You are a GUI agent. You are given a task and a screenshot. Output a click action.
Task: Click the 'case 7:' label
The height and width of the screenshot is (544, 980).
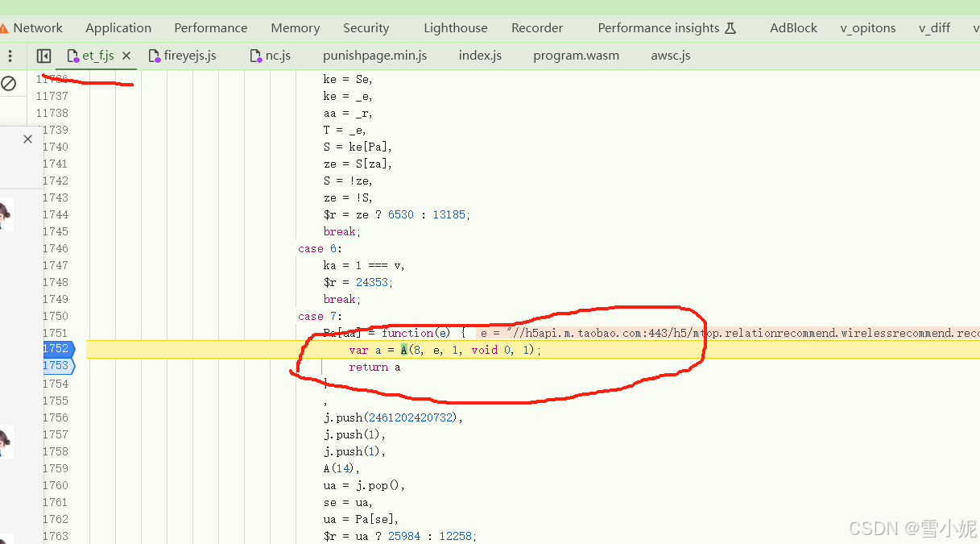click(320, 316)
